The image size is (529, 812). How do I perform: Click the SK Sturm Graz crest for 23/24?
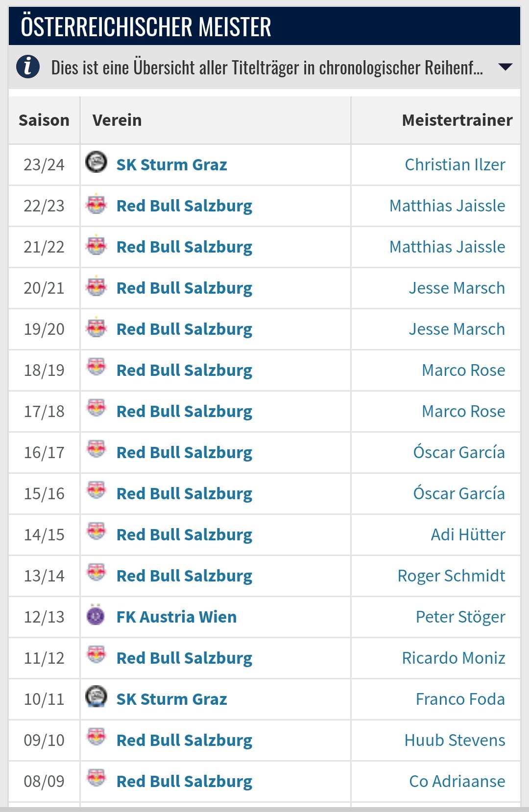pos(96,162)
